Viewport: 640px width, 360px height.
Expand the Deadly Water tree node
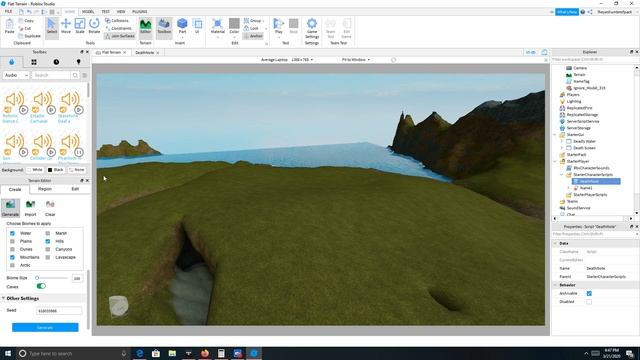click(x=562, y=141)
